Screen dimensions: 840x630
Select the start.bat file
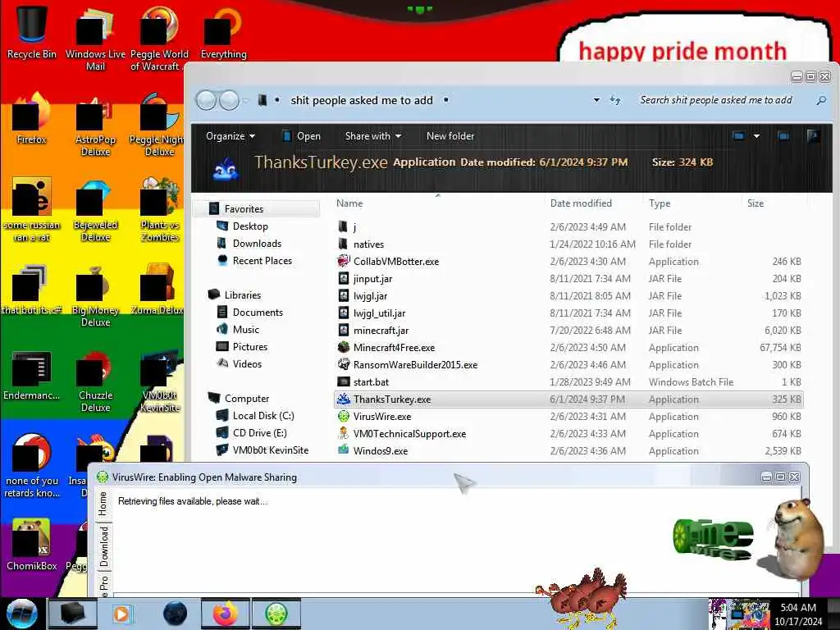tap(569, 382)
